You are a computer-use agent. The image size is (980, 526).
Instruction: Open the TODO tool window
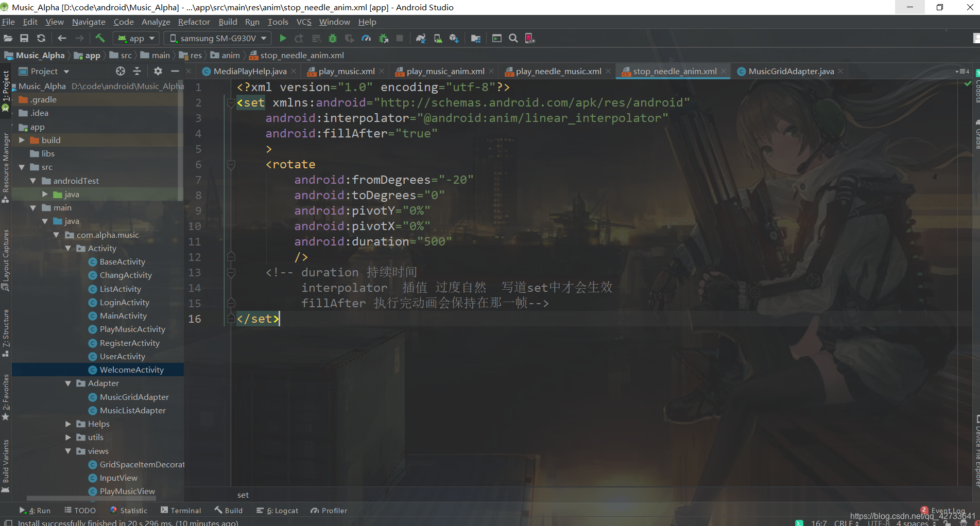tap(80, 511)
